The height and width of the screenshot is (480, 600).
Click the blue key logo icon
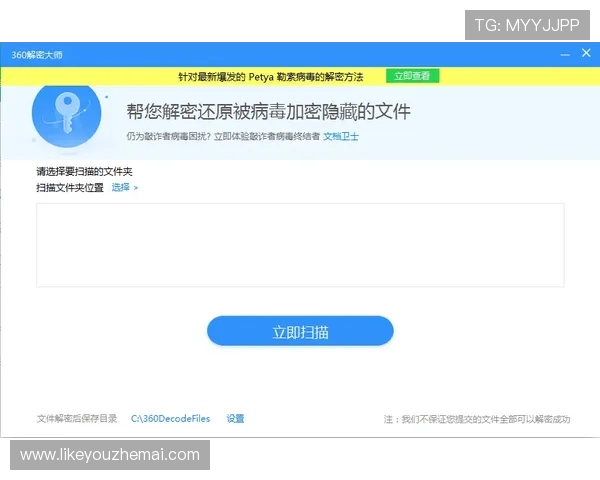tap(67, 116)
